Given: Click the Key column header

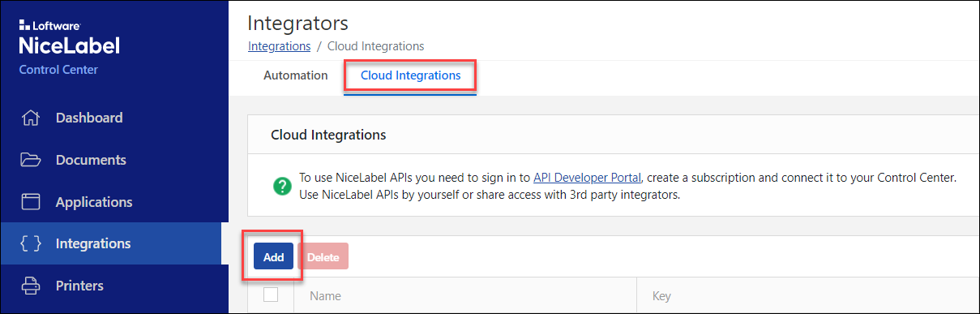Looking at the screenshot, I should pos(661,296).
